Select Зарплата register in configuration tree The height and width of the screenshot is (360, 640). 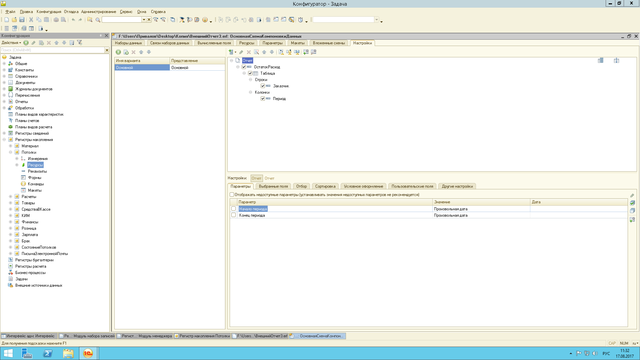click(30, 235)
